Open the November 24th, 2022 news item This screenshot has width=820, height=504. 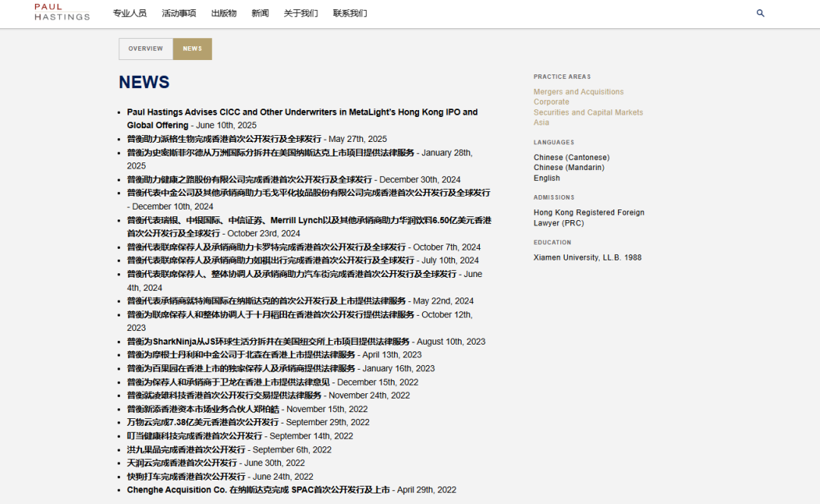coord(224,395)
